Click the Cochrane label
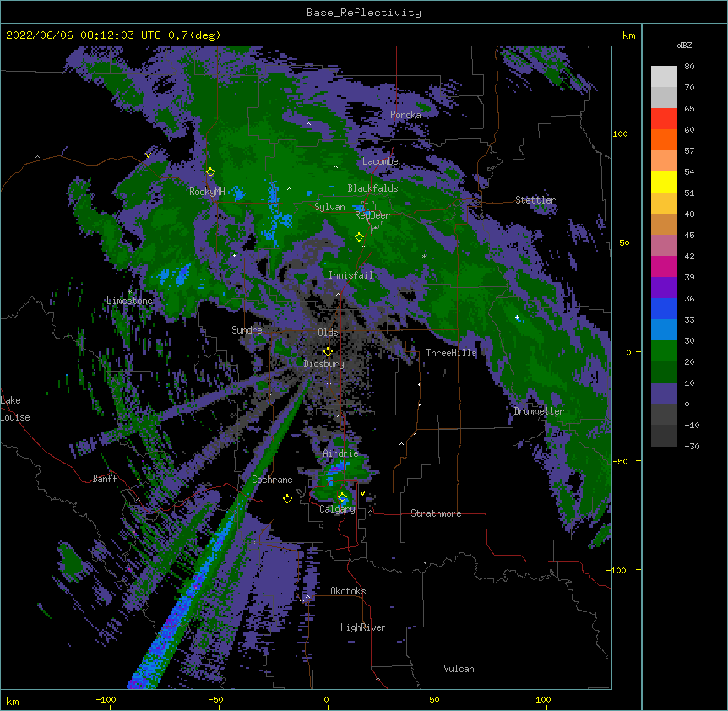The width and height of the screenshot is (728, 711). click(x=272, y=480)
